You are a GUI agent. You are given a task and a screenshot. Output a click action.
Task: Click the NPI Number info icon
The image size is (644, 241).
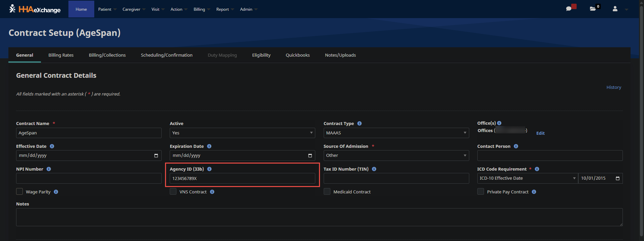coord(49,169)
